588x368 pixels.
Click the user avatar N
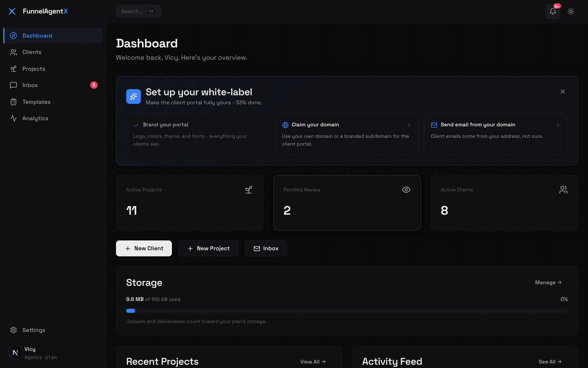click(x=15, y=352)
